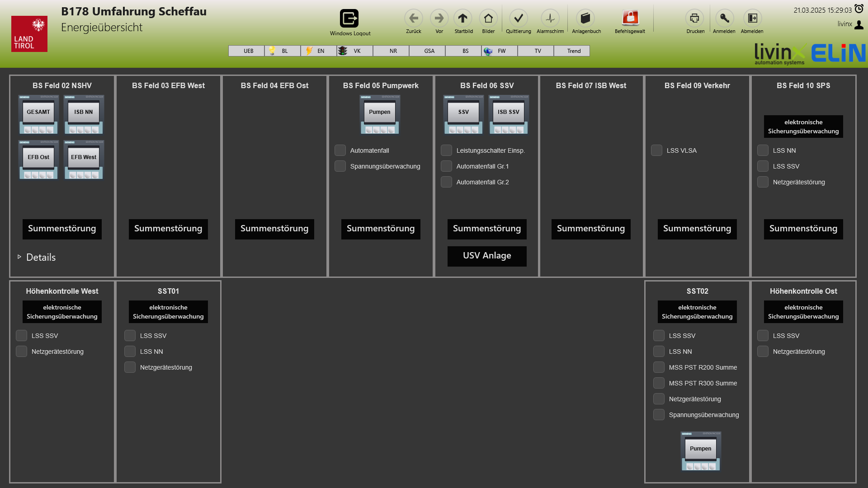868x488 pixels.
Task: Open the Alarmschirm icon
Action: pyautogui.click(x=550, y=19)
